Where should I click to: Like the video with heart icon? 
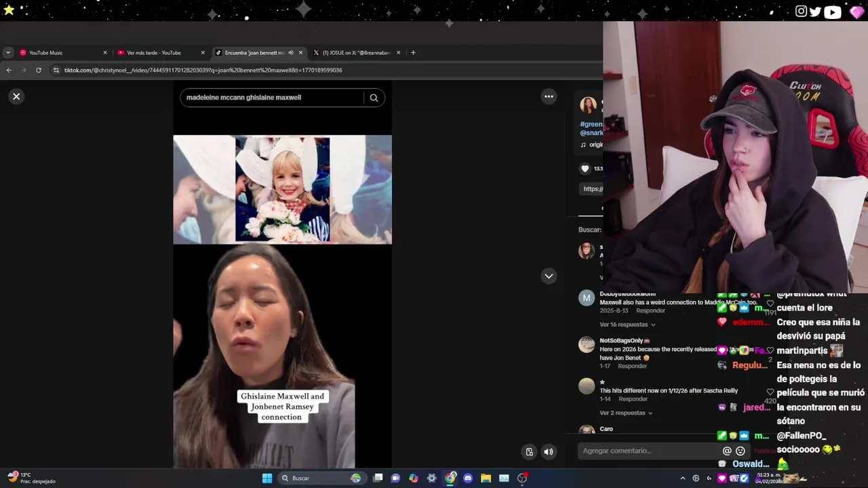tap(585, 169)
